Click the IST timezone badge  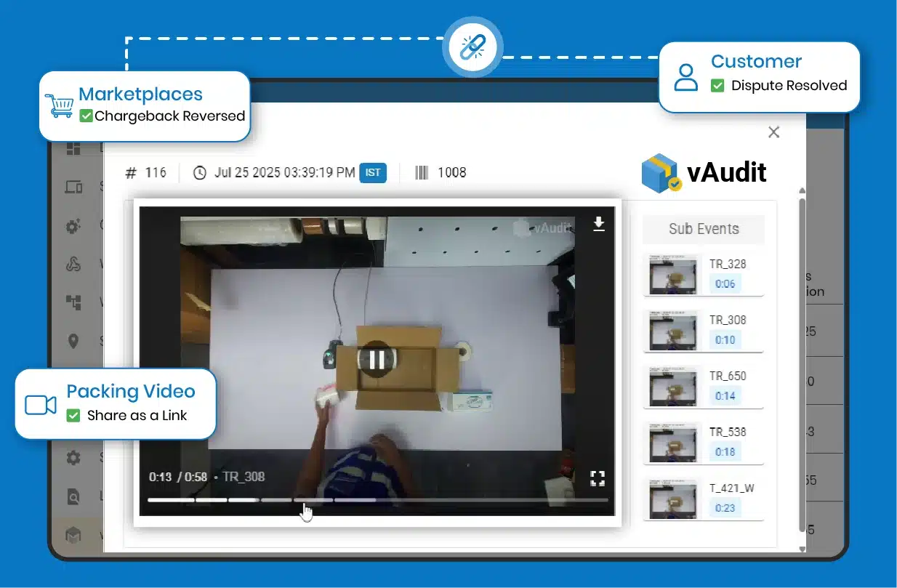click(373, 173)
